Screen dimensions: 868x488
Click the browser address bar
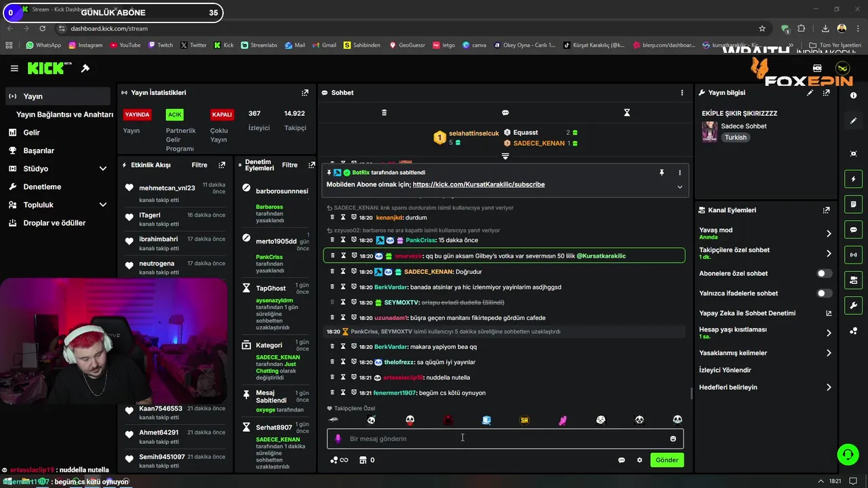tap(407, 28)
